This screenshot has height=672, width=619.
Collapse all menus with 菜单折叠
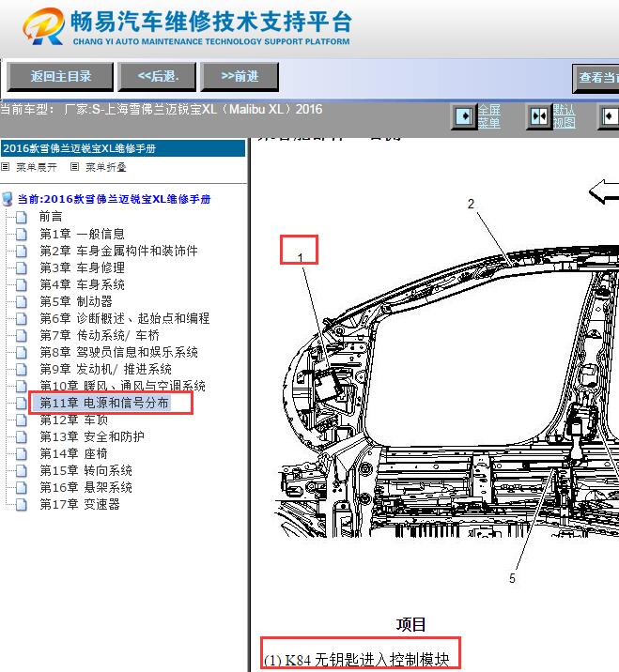coord(106,167)
